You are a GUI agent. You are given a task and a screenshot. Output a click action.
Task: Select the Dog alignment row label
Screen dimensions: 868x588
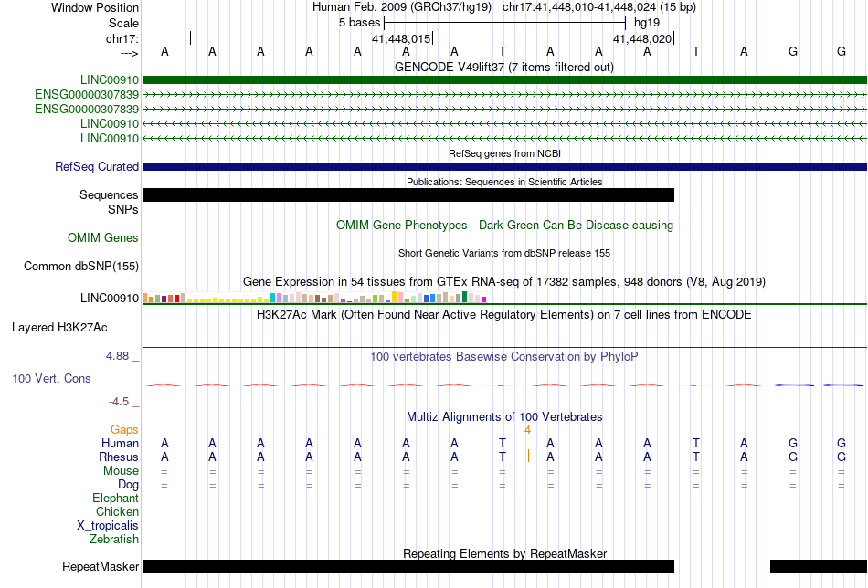point(128,485)
